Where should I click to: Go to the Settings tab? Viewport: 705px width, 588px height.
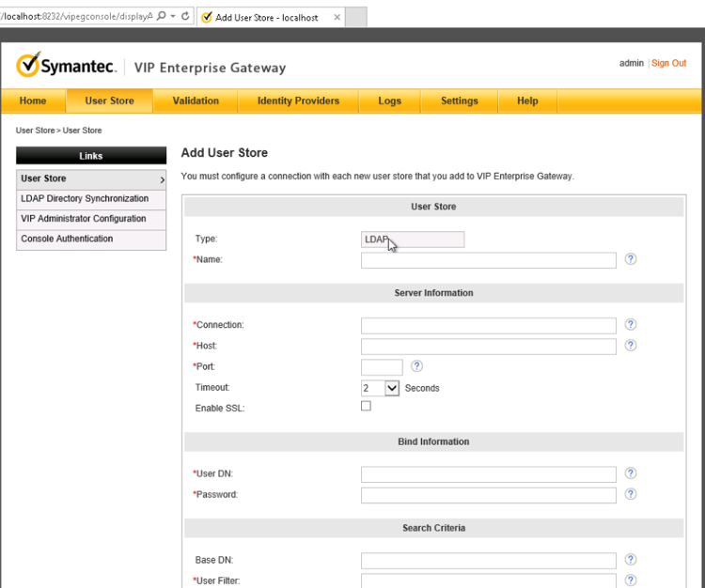[459, 101]
